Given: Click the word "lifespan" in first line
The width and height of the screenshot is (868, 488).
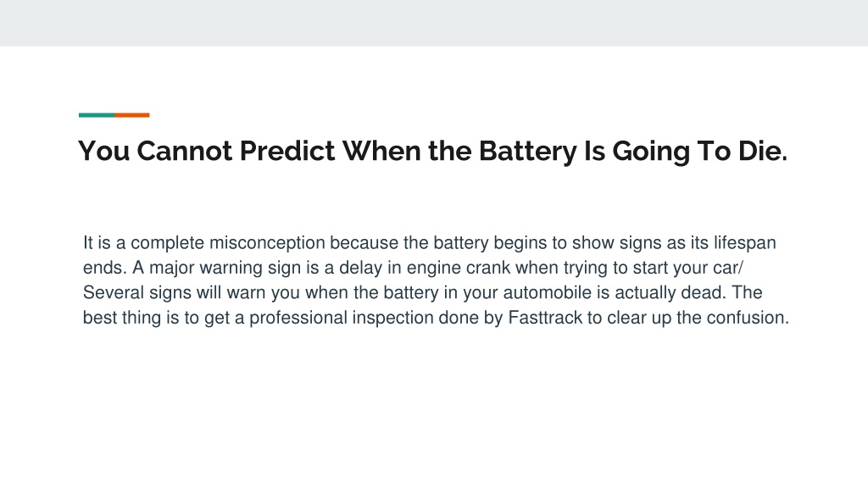Looking at the screenshot, I should tap(744, 243).
